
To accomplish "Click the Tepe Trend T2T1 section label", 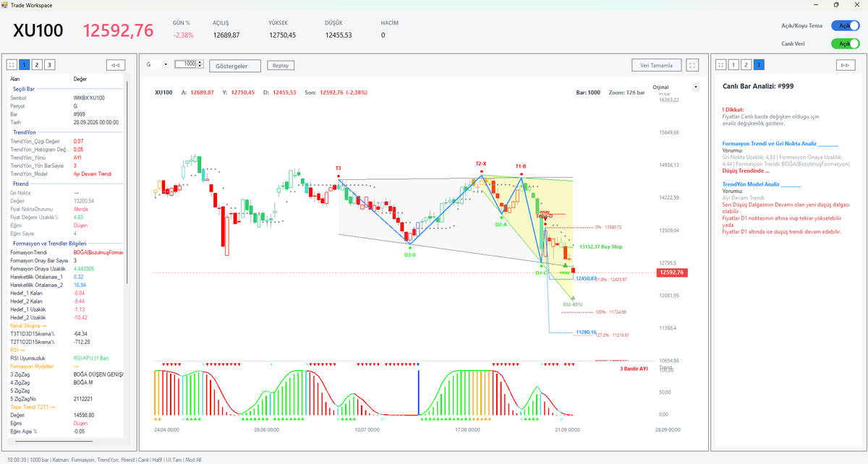I will click(33, 407).
